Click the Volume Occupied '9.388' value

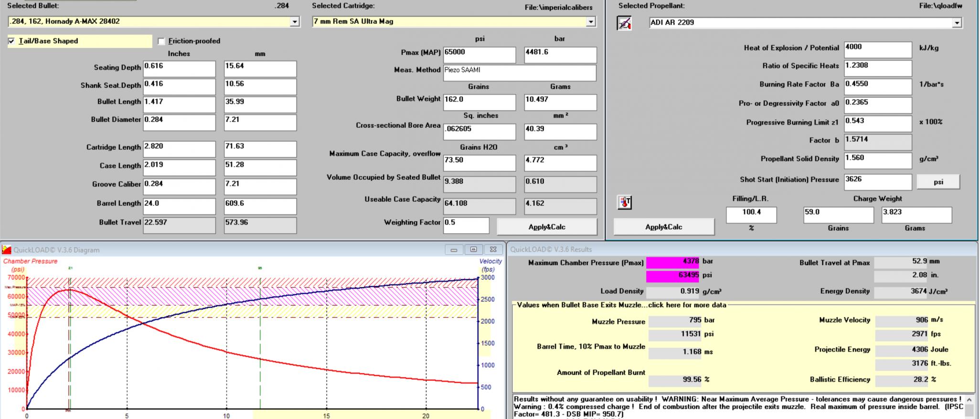coord(479,184)
